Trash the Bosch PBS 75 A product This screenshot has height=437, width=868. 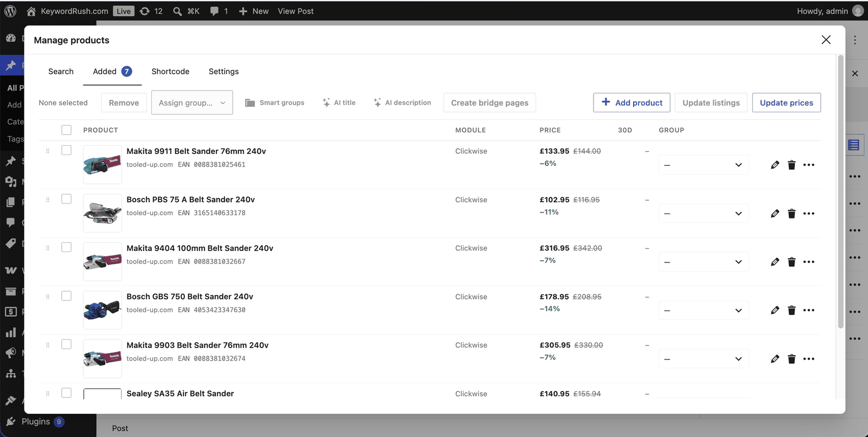[792, 214]
